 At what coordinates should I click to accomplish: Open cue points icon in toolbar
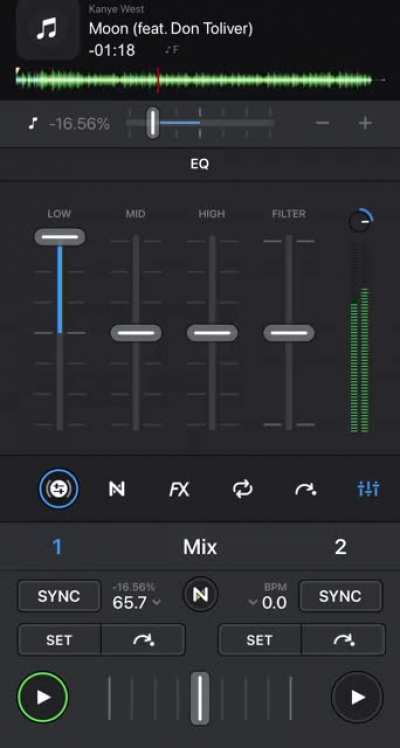click(306, 489)
